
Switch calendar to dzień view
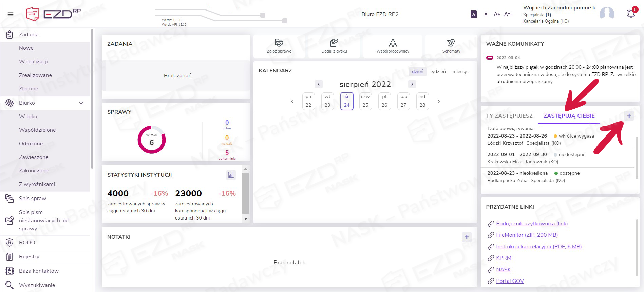click(x=417, y=71)
